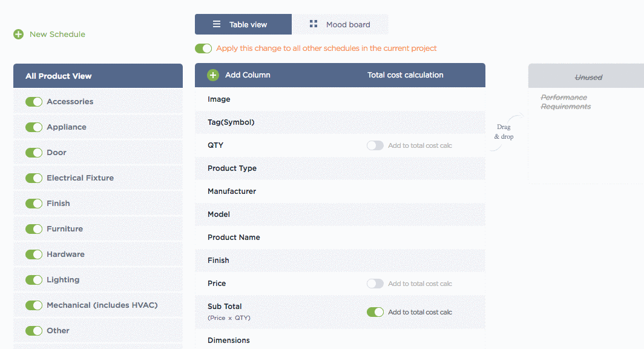This screenshot has height=349, width=644.
Task: Select the Finish column row in table
Action: 340,260
